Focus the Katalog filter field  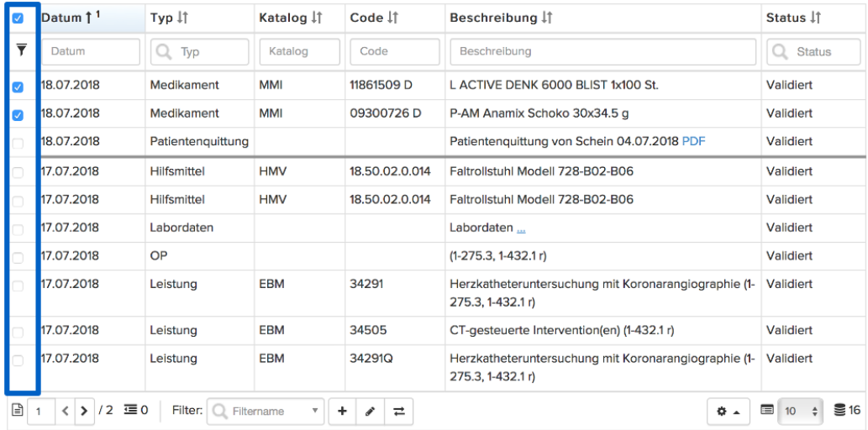click(299, 51)
